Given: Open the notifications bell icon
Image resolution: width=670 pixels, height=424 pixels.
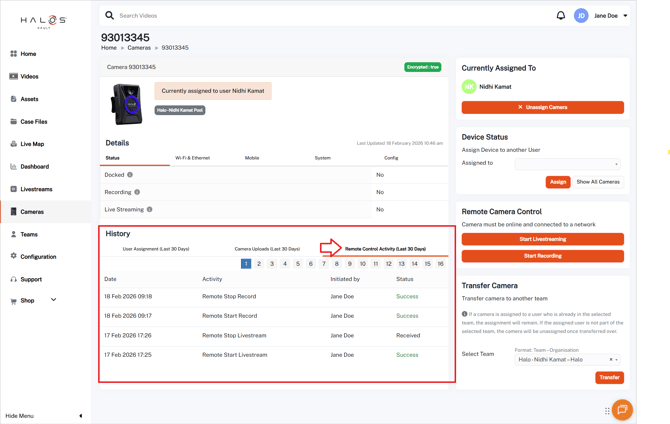Looking at the screenshot, I should click(x=560, y=16).
